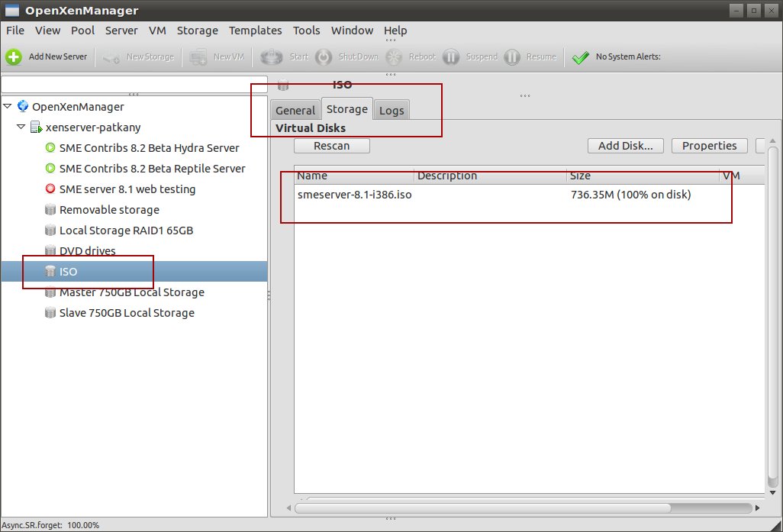
Task: Click the search field above the server tree
Action: tap(134, 84)
